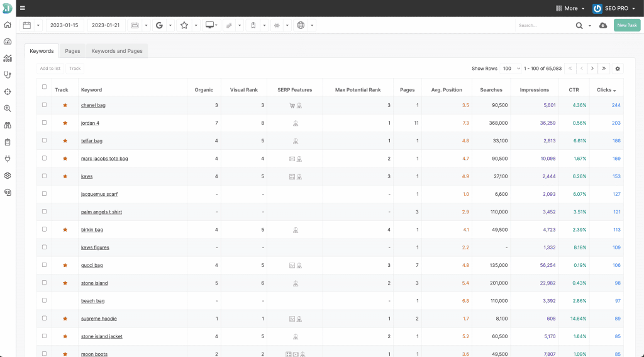Check the chanel bag row checkbox
Image resolution: width=644 pixels, height=357 pixels.
45,105
